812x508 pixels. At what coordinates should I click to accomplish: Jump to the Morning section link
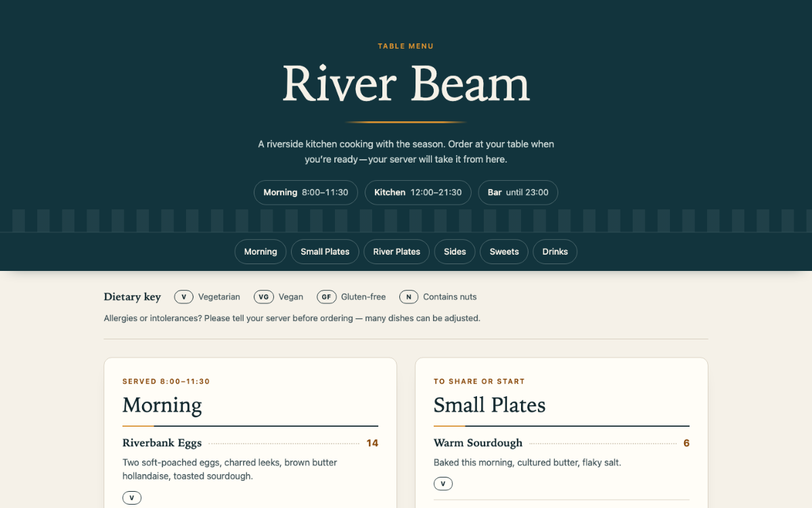tap(261, 251)
